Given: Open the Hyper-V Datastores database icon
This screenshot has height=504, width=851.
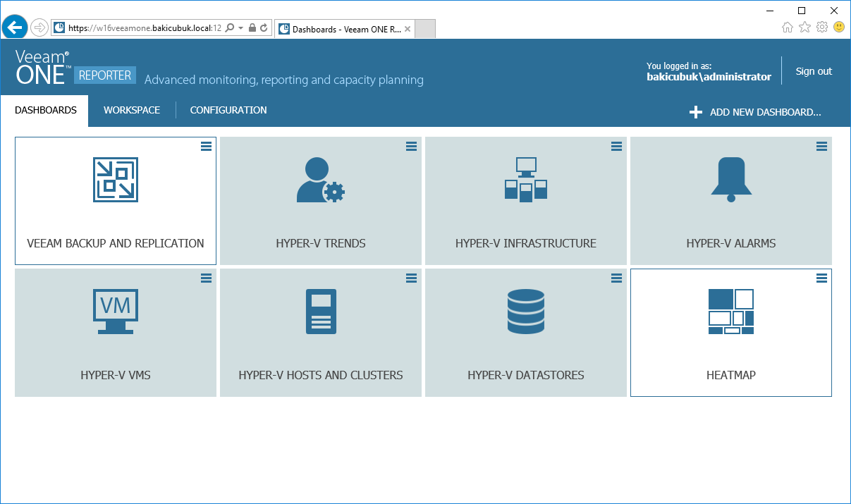Looking at the screenshot, I should (x=526, y=312).
